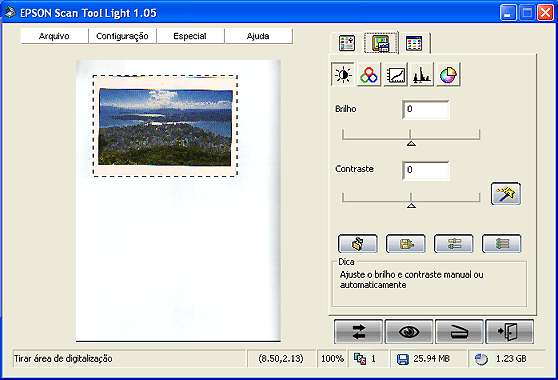
Task: Open the Arquivo menu
Action: 54,36
